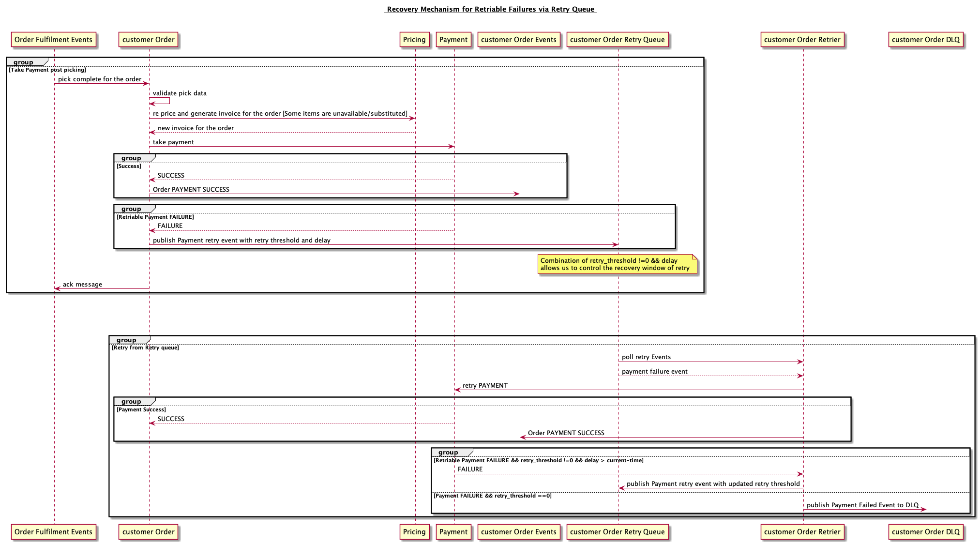
Task: Click 'Take Payment post picking' group condition
Action: [x=47, y=70]
